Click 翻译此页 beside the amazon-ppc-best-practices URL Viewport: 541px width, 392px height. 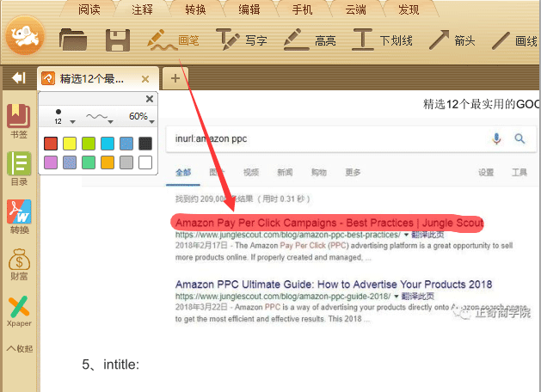tap(427, 235)
